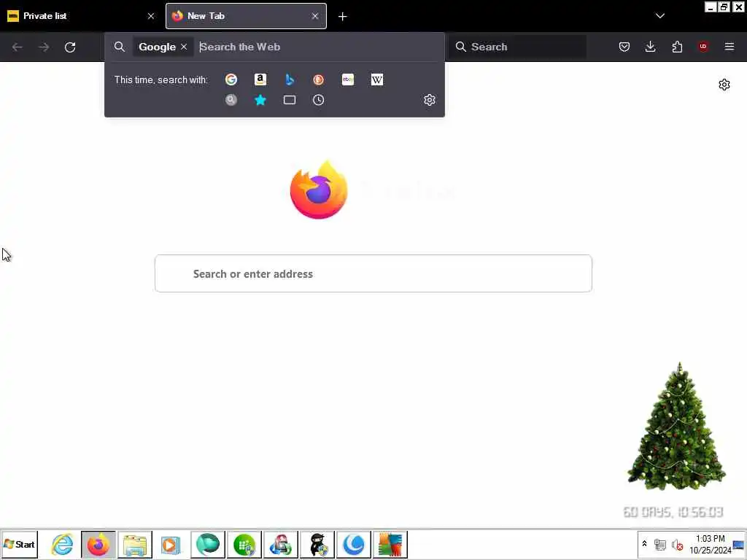
Task: Open the Downloads panel
Action: (x=650, y=47)
